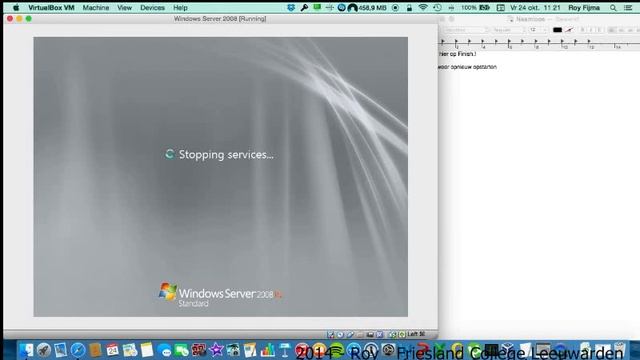Open the Trash in the Dock
This screenshot has width=640, height=360.
click(x=620, y=350)
